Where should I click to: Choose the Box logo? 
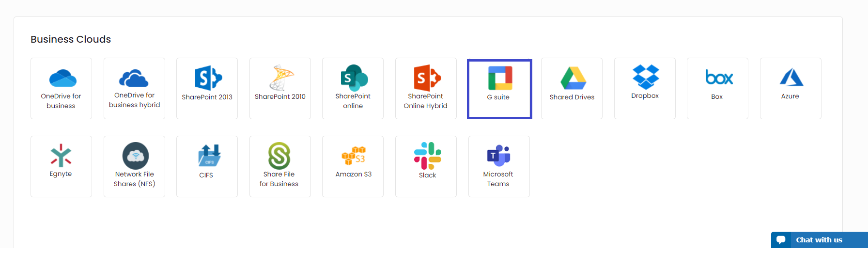719,78
